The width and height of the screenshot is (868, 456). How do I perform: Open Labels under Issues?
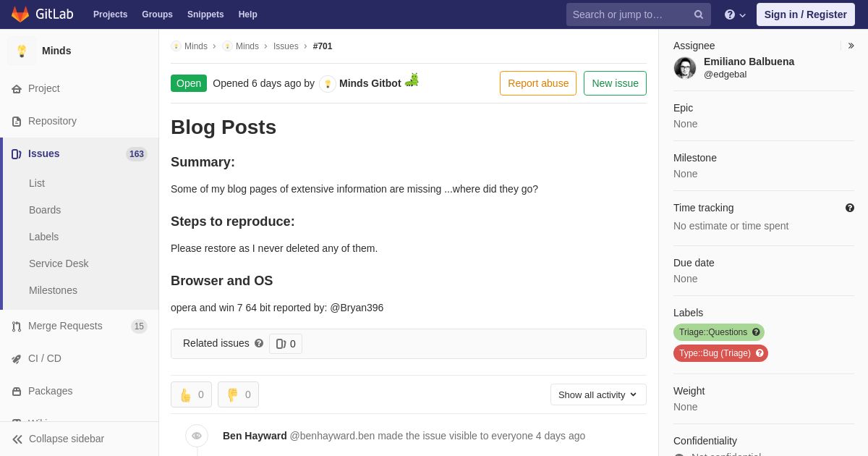43,237
